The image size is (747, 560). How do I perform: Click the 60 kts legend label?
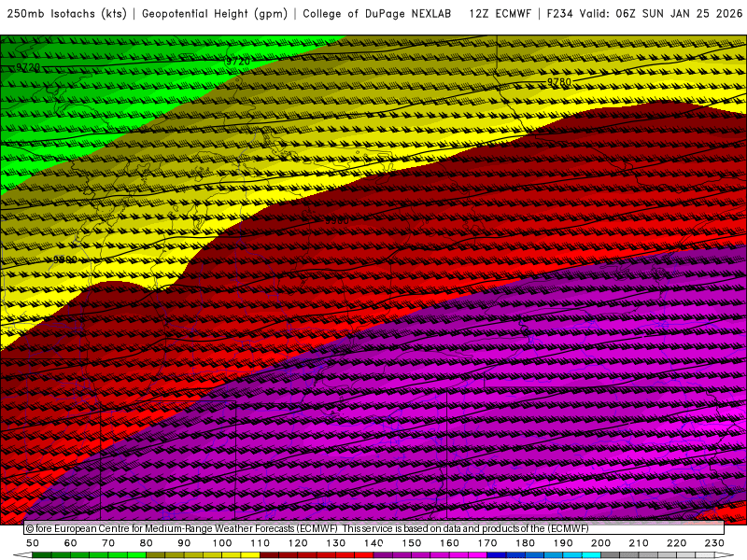71,543
